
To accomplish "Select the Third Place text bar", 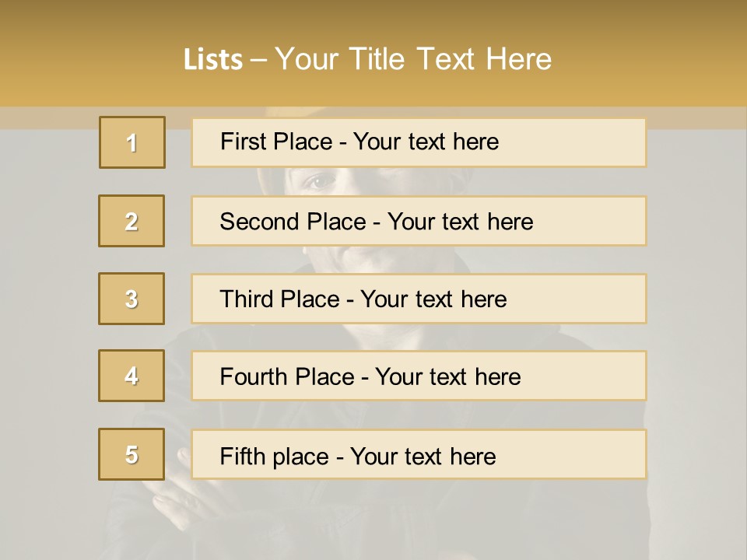I will click(x=419, y=299).
